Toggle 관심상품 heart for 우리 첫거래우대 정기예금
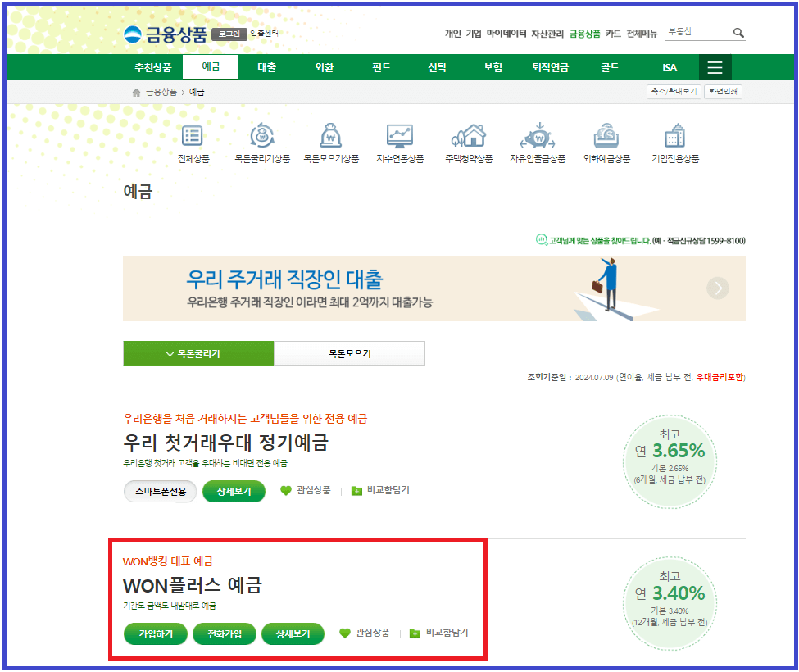 (284, 491)
